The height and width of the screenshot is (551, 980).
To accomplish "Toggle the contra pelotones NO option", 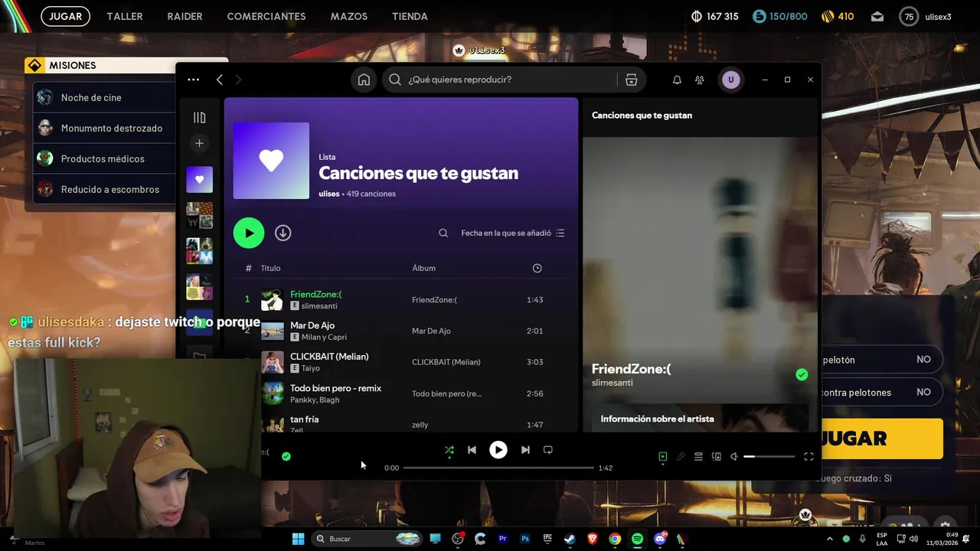I will (923, 392).
